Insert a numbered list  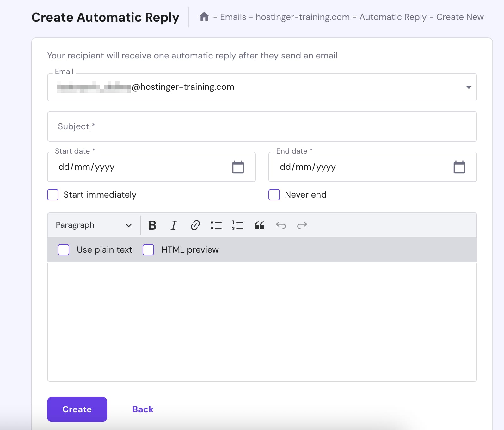tap(237, 225)
